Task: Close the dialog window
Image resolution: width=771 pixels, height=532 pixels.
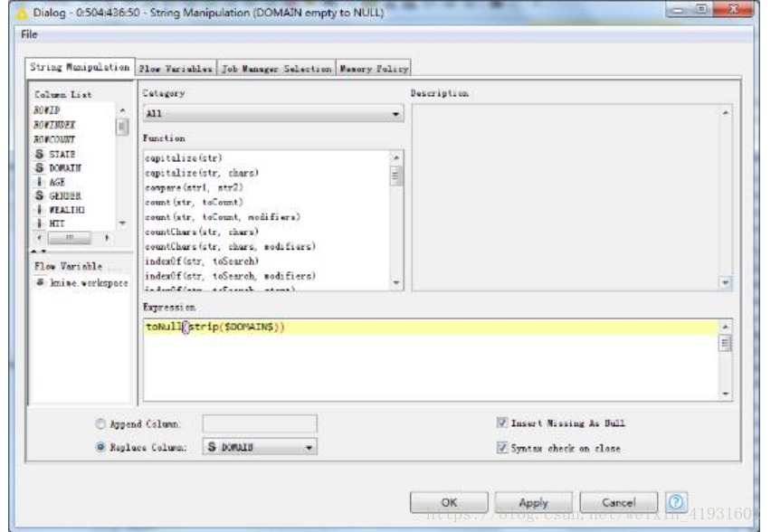Action: [x=733, y=9]
